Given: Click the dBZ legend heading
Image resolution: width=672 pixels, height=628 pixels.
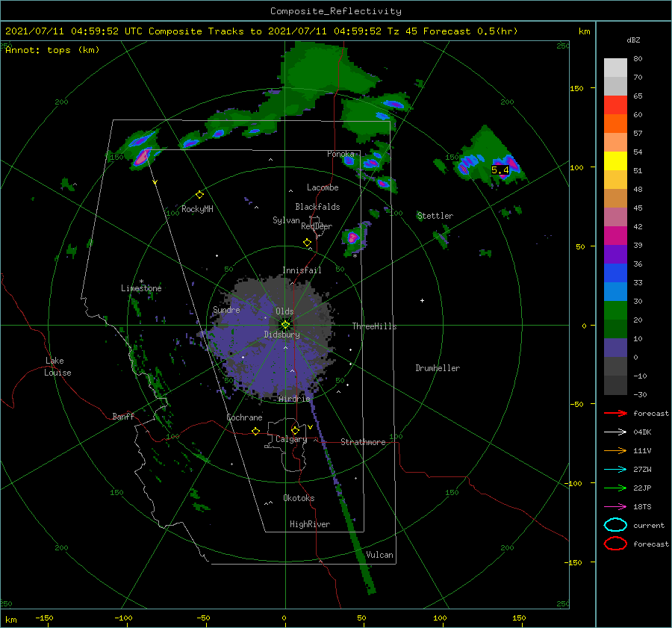Looking at the screenshot, I should 633,40.
